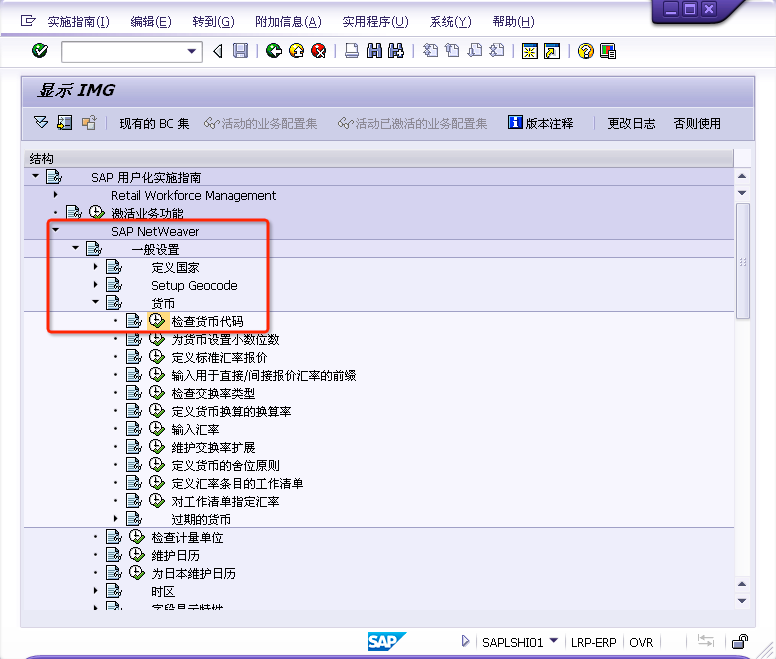
Task: Open the command field dropdown arrow
Action: (x=192, y=51)
